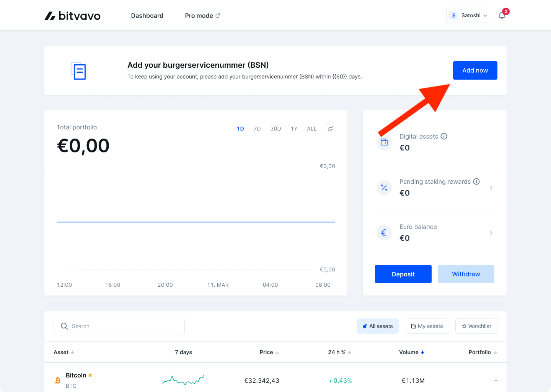Click the Bitcoin coin icon
The height and width of the screenshot is (392, 551).
click(58, 381)
